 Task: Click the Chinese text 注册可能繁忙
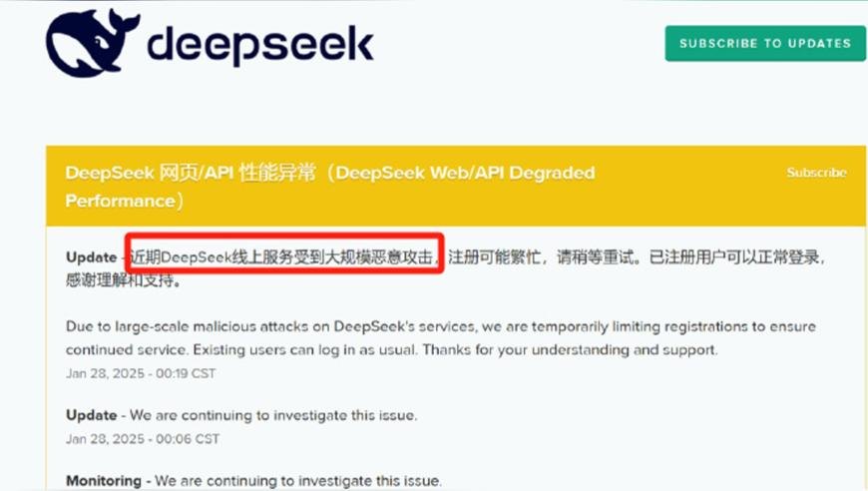click(494, 257)
